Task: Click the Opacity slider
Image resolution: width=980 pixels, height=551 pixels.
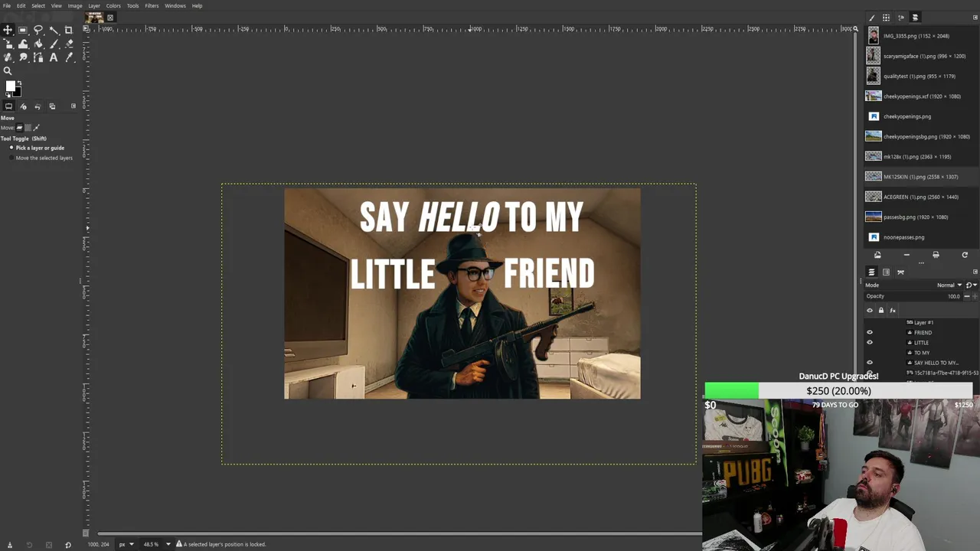Action: click(913, 296)
